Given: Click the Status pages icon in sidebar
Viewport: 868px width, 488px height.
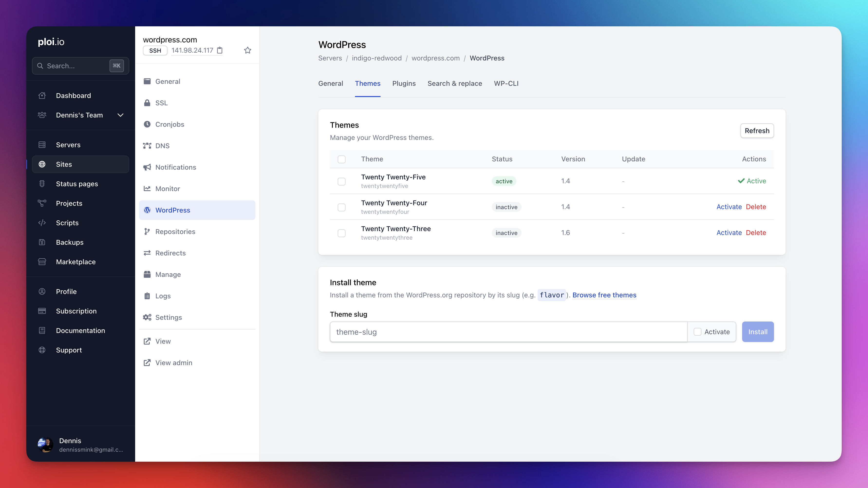Looking at the screenshot, I should click(x=42, y=184).
